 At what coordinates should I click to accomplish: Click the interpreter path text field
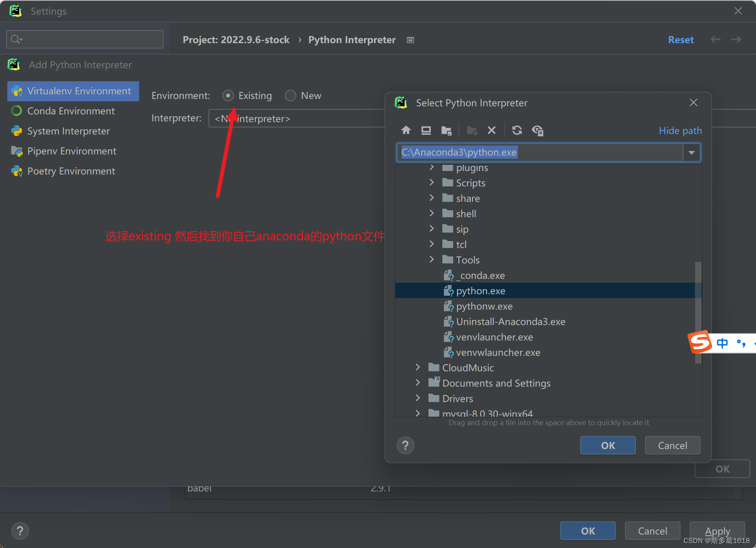point(539,153)
